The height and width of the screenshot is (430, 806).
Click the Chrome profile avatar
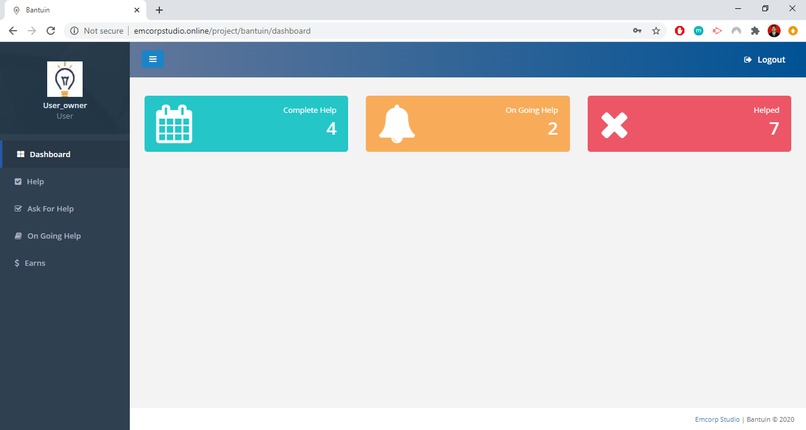click(x=774, y=31)
